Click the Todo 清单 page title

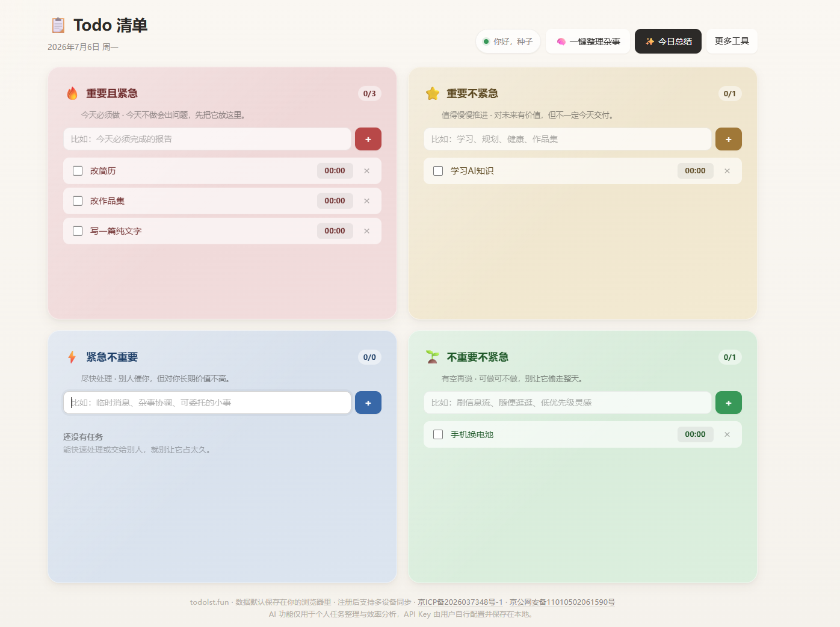[x=110, y=25]
